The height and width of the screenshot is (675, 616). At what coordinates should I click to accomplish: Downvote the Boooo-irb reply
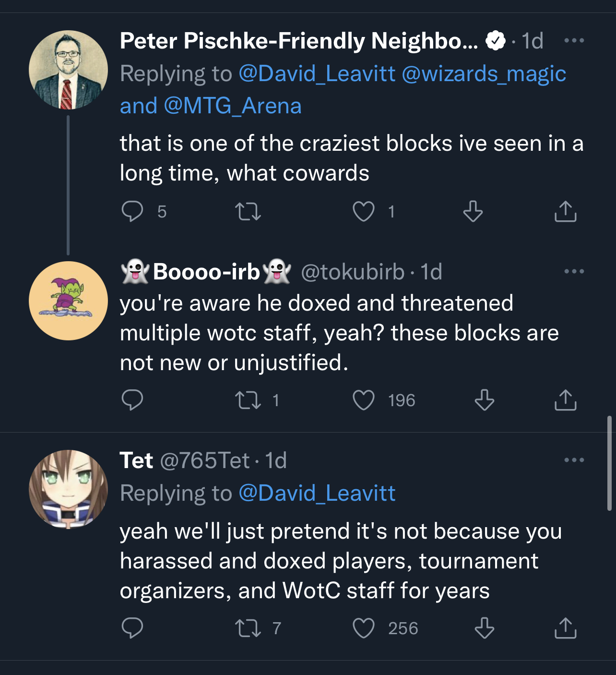tap(485, 400)
